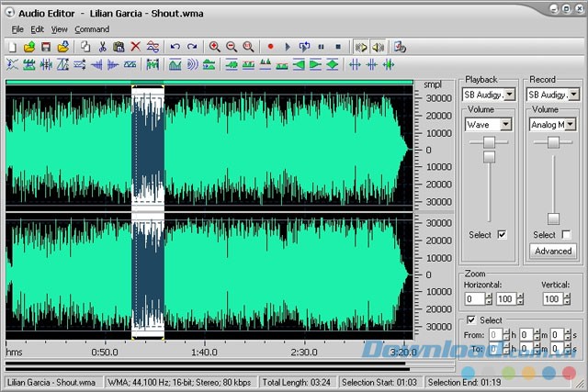The width and height of the screenshot is (588, 392).
Task: Click the Paste clipboard icon
Action: [119, 46]
